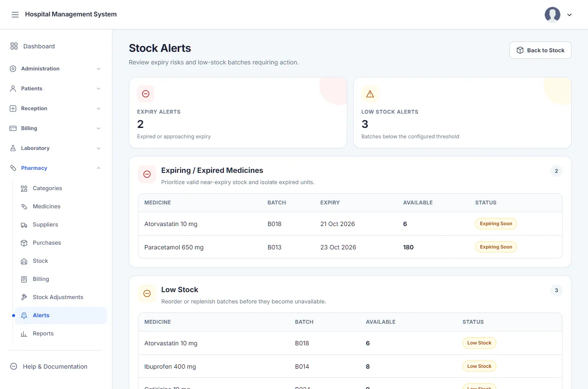The image size is (588, 389).
Task: Click the Low Stock badge for batch B018
Action: [x=479, y=343]
